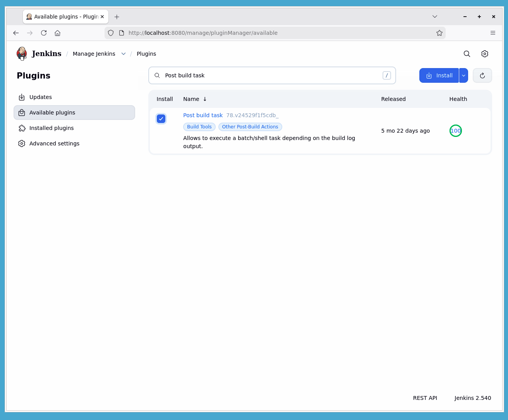Uncheck the Post build task install checkbox

pyautogui.click(x=161, y=119)
